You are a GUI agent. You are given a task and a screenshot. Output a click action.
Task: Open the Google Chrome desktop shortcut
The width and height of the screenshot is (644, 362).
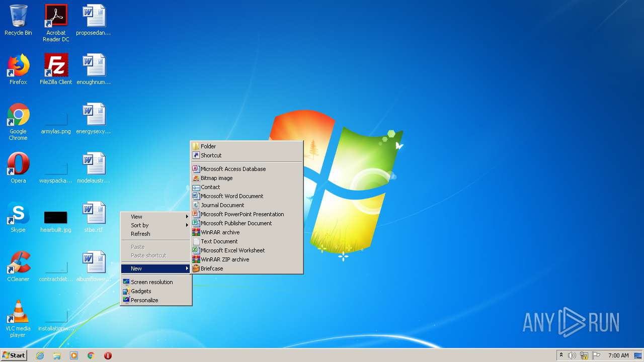[x=18, y=122]
